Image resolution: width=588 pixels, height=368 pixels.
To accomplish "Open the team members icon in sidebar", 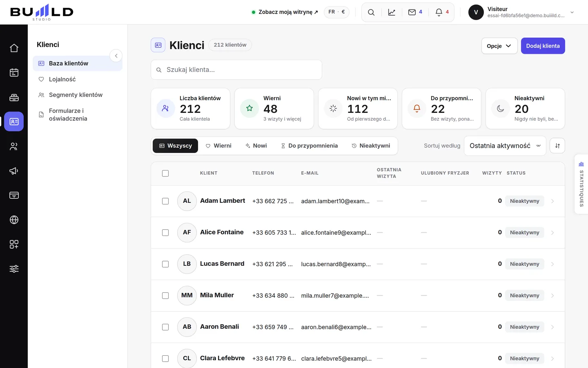I will pyautogui.click(x=14, y=146).
